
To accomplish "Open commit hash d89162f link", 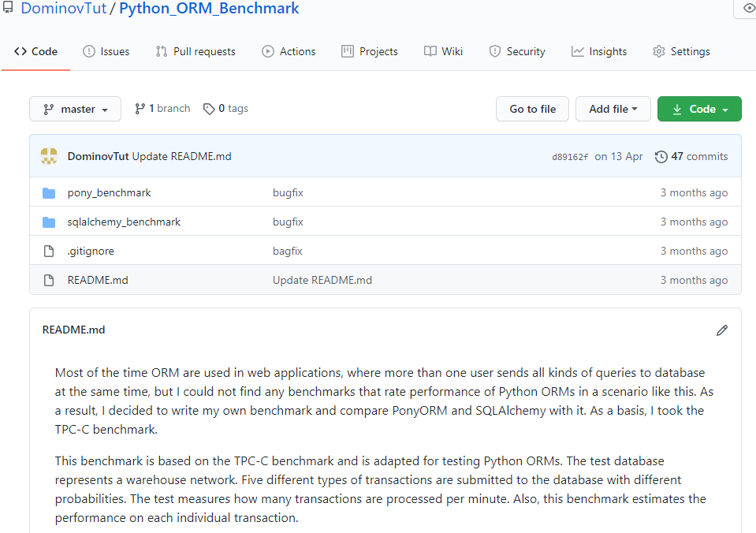I will tap(570, 157).
